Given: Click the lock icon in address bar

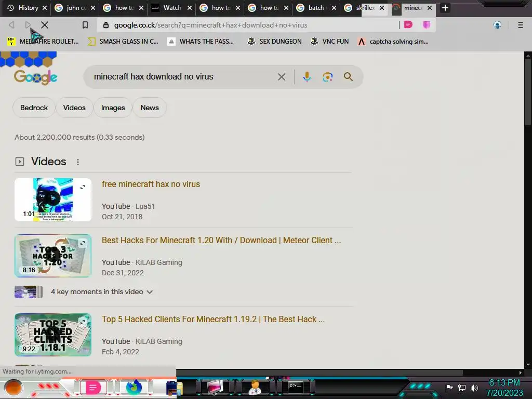Looking at the screenshot, I should (x=106, y=25).
